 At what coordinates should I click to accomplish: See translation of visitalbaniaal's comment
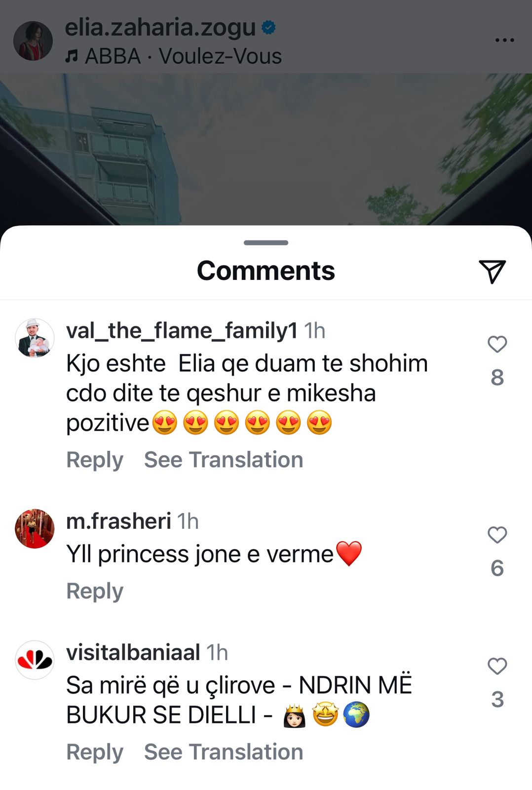224,752
